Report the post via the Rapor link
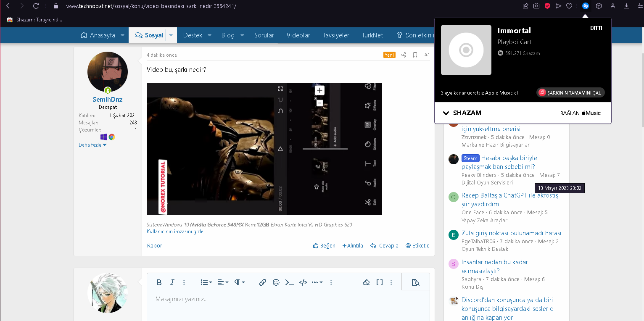Viewport: 644px width, 321px height. pyautogui.click(x=155, y=246)
